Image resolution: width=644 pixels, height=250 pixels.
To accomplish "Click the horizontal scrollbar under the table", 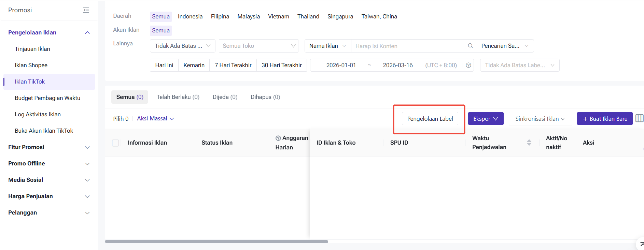I will coord(216,241).
